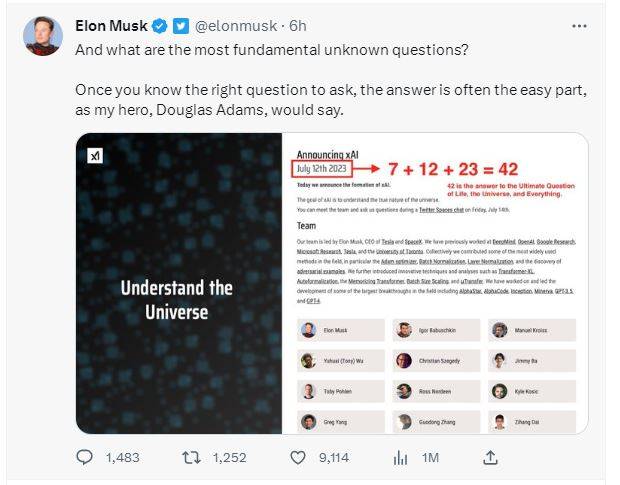Click the xAI logo in image

coord(95,156)
